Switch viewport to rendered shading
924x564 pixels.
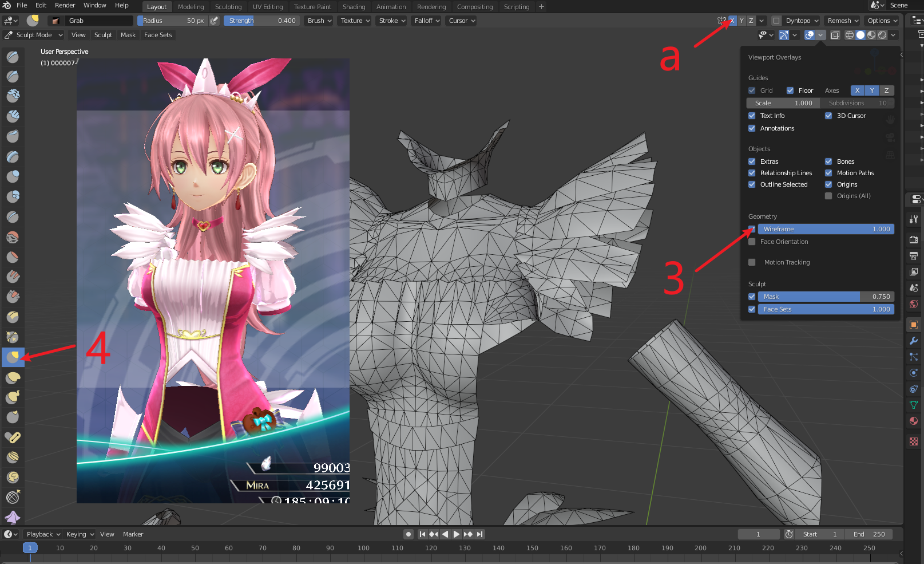click(882, 35)
